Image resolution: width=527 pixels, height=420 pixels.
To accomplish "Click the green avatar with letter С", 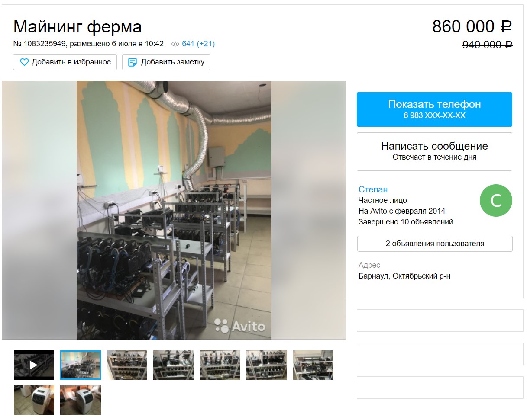I will [x=496, y=201].
